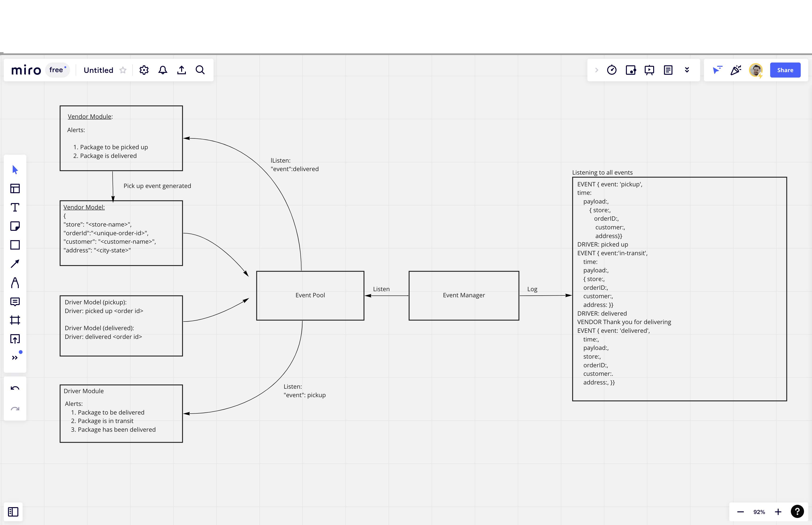Open the upload menu dropdown
Screen dimensions: 812x525
pyautogui.click(x=181, y=70)
